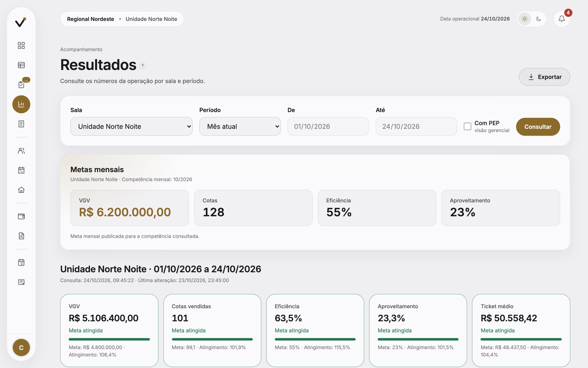Click Cotas vendidas value 101
Viewport: 588px width, 368px height.
click(x=180, y=318)
